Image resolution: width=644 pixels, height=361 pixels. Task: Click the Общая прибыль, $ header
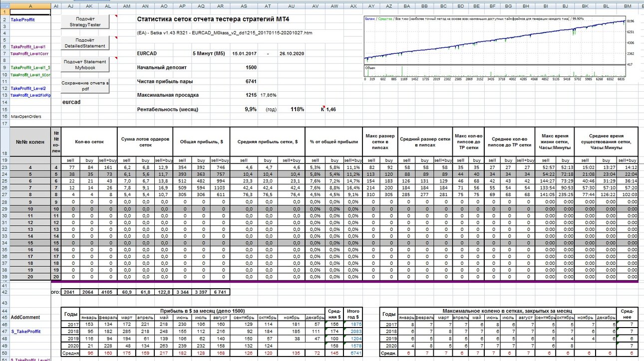(x=201, y=142)
